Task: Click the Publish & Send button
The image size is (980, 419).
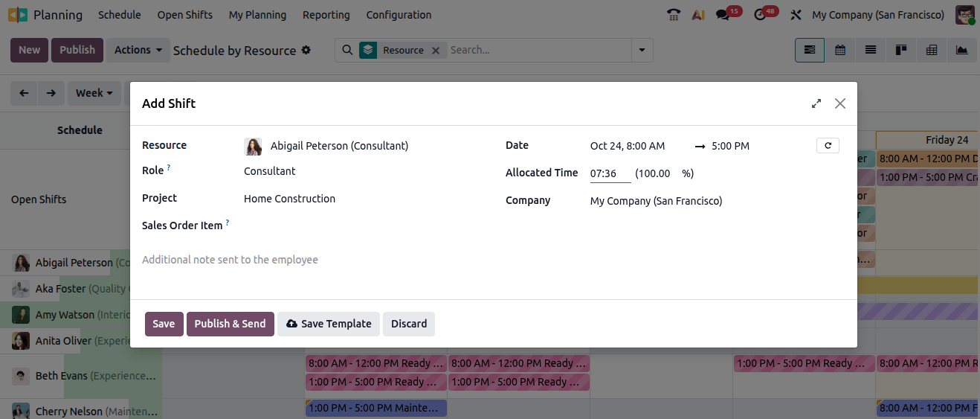Action: tap(230, 324)
